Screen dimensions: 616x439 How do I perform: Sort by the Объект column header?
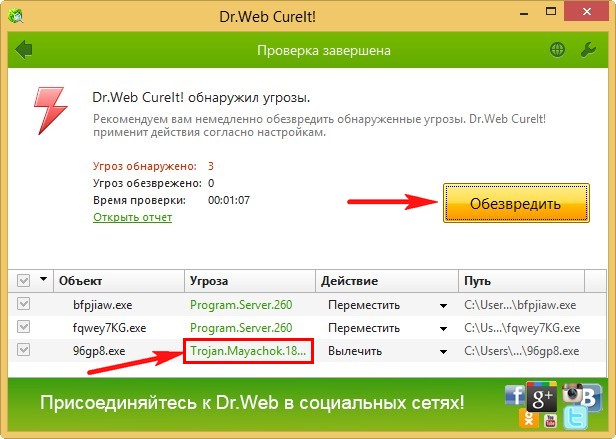point(119,281)
